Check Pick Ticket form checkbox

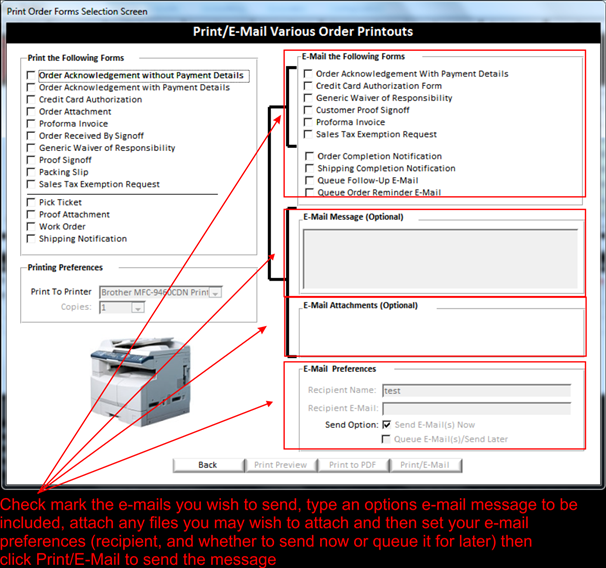click(x=32, y=203)
